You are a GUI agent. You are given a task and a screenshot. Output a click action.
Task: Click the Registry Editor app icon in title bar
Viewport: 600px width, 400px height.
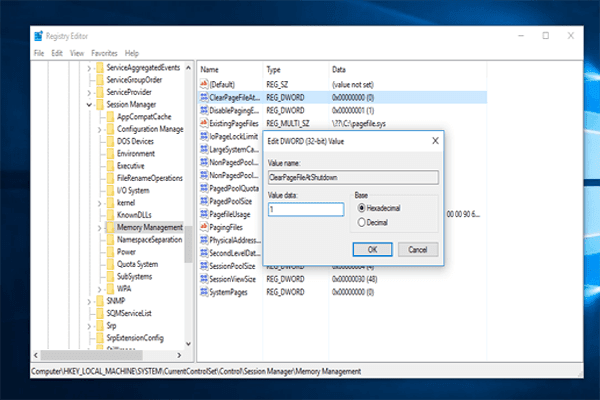pos(38,36)
